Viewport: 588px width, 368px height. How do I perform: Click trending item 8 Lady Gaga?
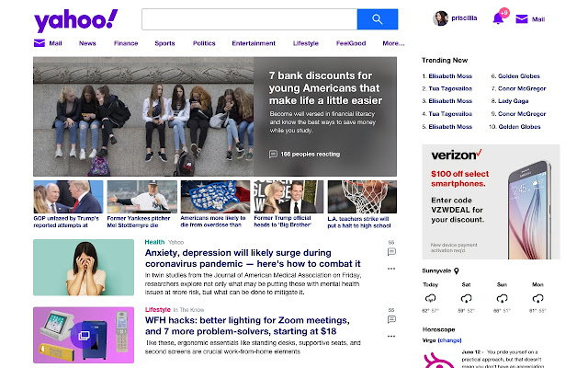513,101
